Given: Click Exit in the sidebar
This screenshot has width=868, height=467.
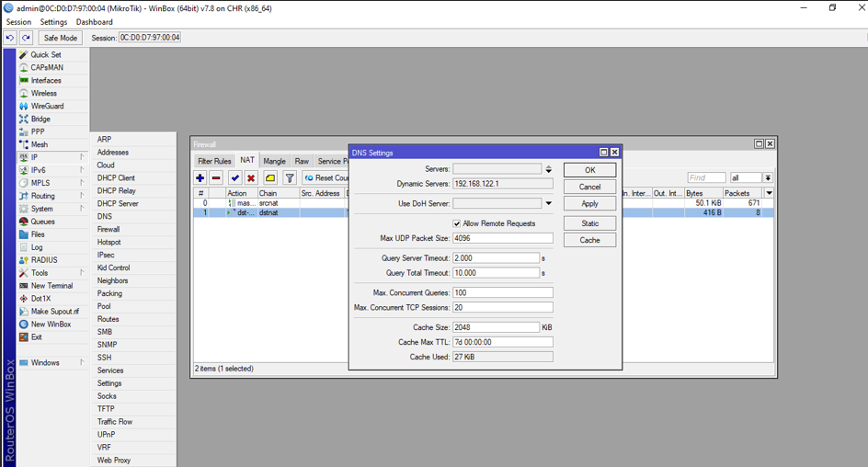Looking at the screenshot, I should [37, 337].
